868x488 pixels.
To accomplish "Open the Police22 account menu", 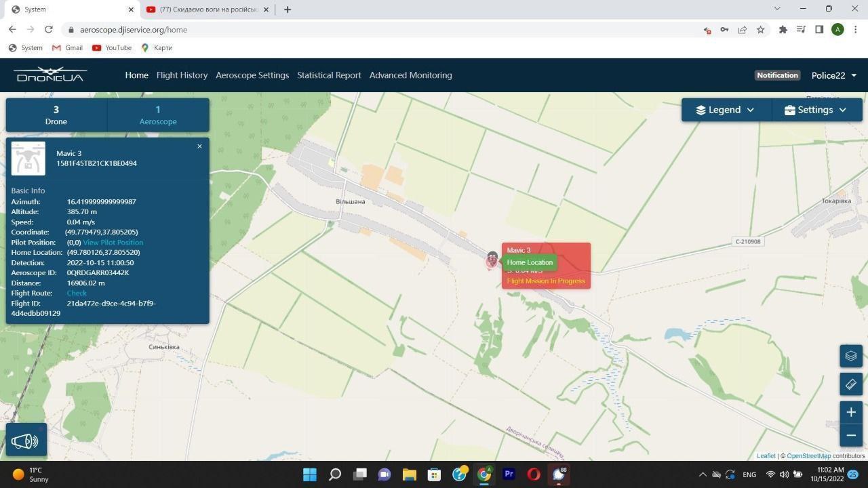I will coord(834,75).
